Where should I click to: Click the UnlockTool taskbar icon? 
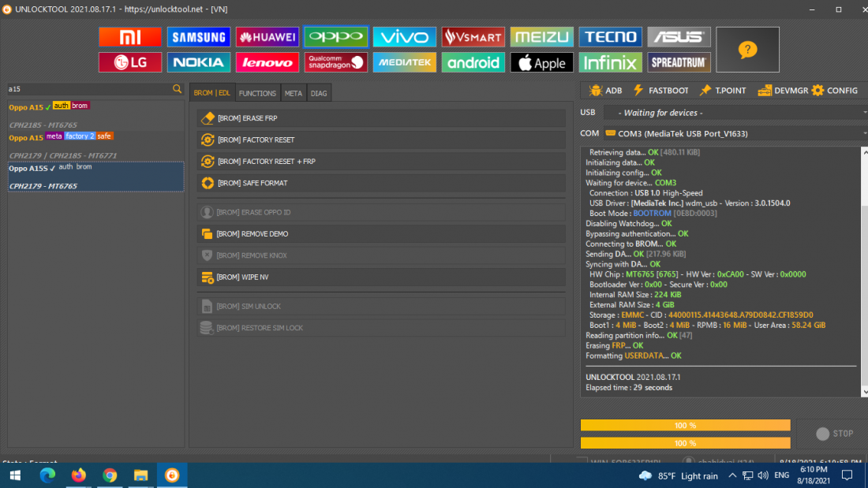click(x=172, y=475)
